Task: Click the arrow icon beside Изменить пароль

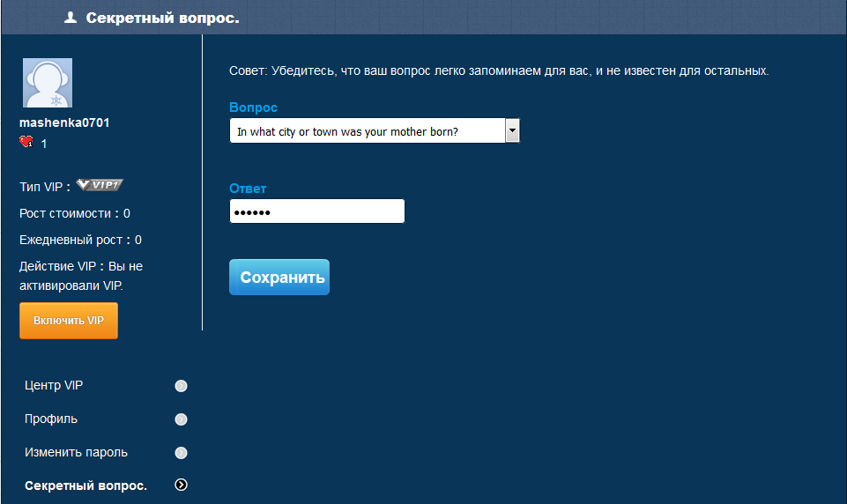Action: (181, 453)
